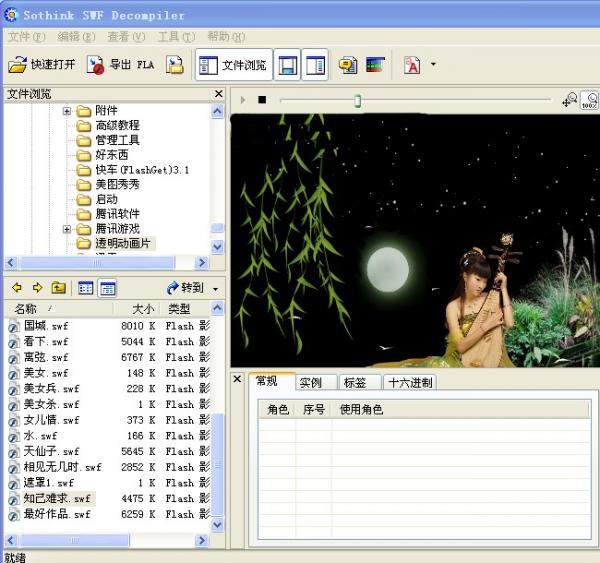Sort files by the 类型 column header

[186, 309]
